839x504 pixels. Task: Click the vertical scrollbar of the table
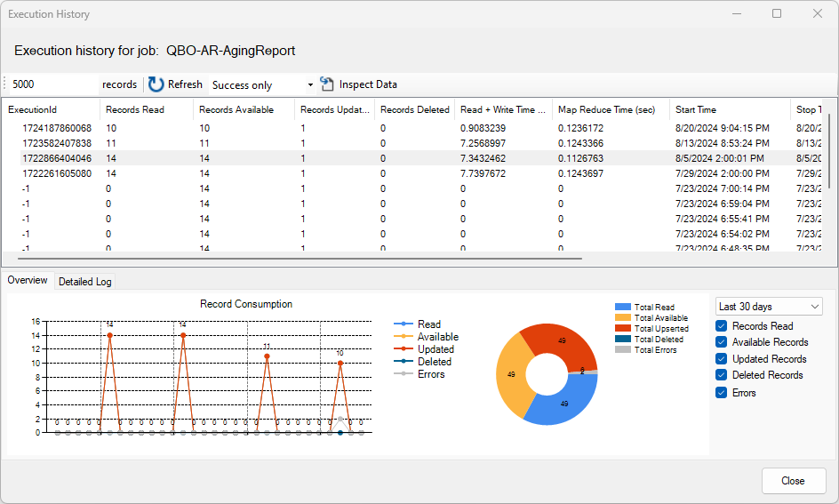[x=829, y=150]
